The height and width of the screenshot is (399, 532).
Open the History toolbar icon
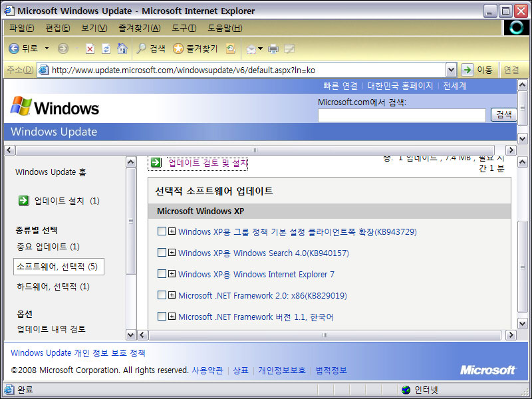coord(231,49)
